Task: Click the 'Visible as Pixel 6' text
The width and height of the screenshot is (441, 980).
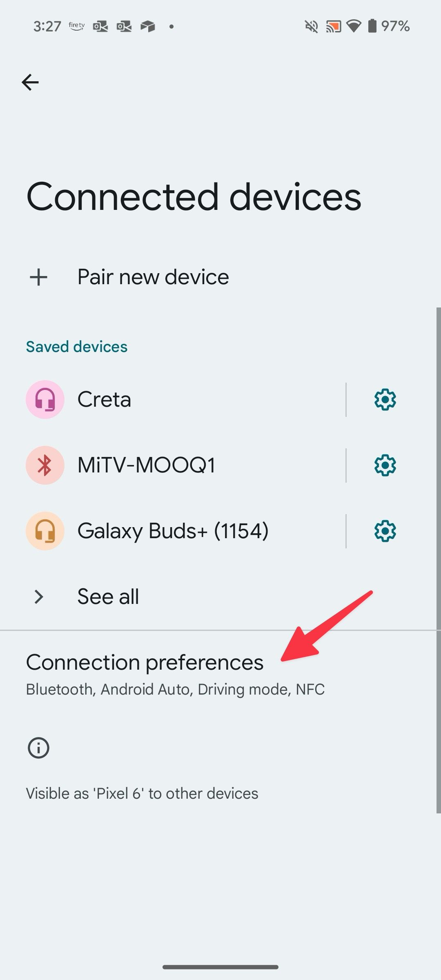Action: pyautogui.click(x=142, y=793)
